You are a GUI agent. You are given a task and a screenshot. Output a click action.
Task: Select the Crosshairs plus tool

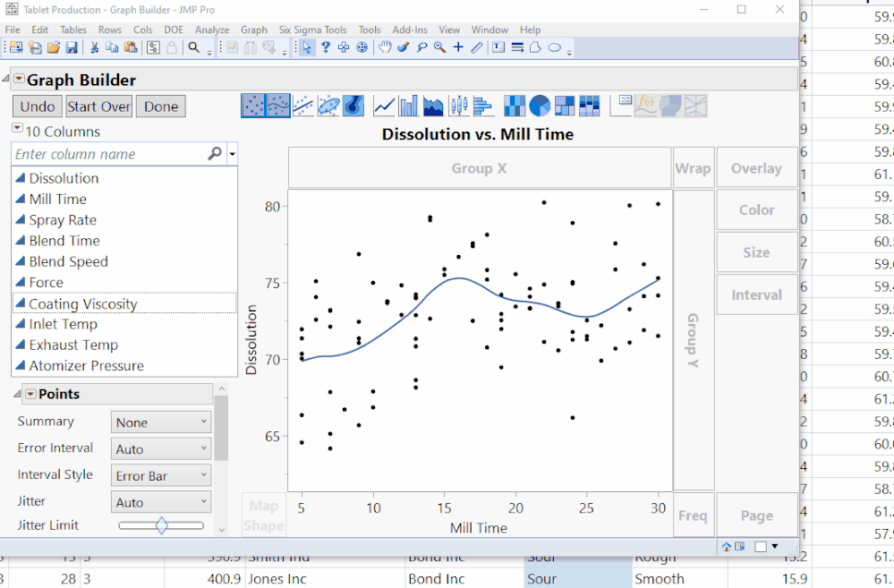458,48
